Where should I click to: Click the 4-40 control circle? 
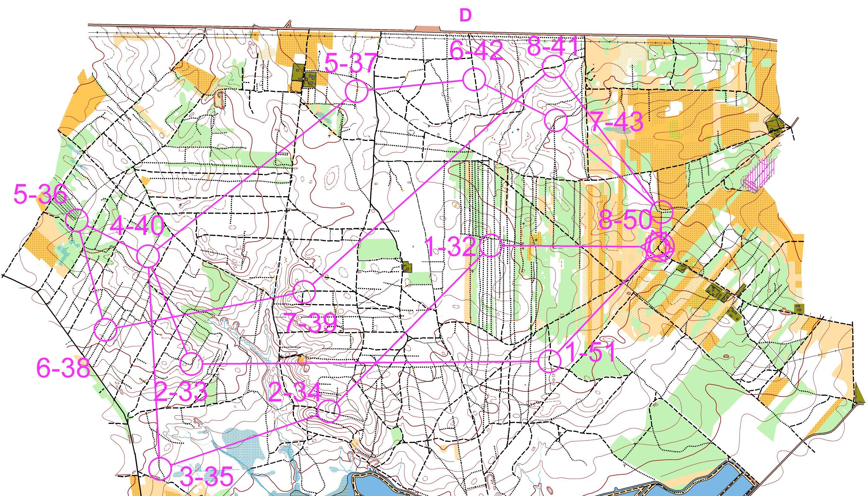tap(148, 256)
